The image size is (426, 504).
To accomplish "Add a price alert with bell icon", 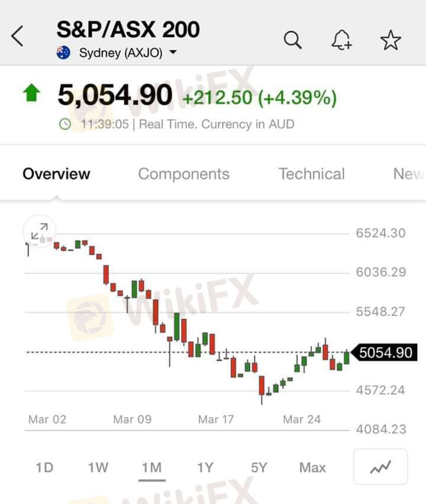I will 341,40.
